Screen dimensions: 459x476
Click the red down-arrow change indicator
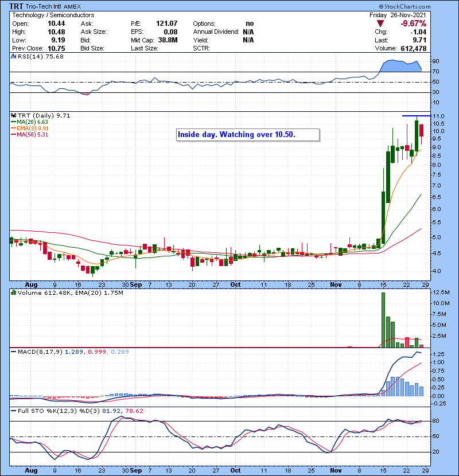[x=380, y=24]
